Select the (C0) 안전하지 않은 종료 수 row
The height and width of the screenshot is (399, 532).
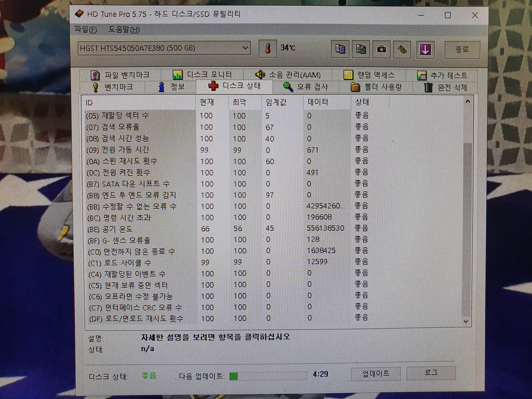point(228,251)
